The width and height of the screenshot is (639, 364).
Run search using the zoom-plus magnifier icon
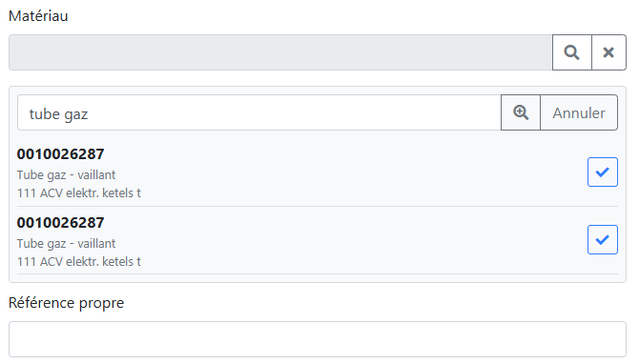tap(521, 112)
